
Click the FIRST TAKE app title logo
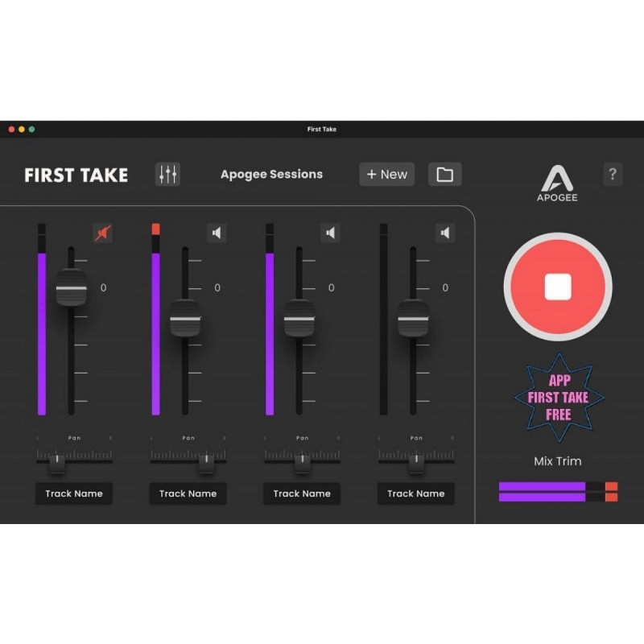pyautogui.click(x=76, y=175)
